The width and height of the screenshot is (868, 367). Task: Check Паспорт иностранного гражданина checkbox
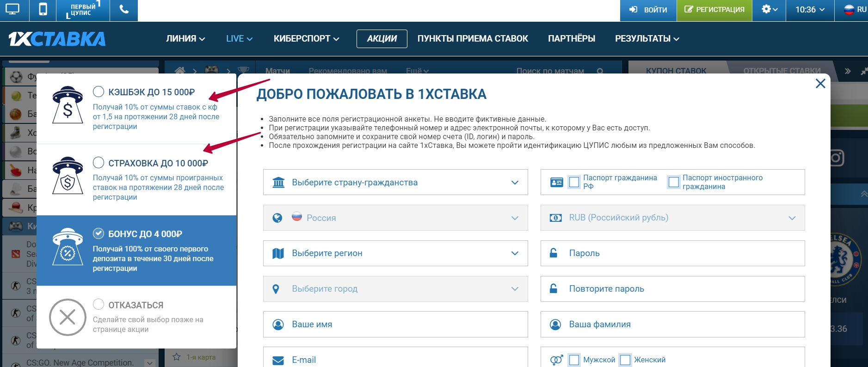tap(674, 182)
